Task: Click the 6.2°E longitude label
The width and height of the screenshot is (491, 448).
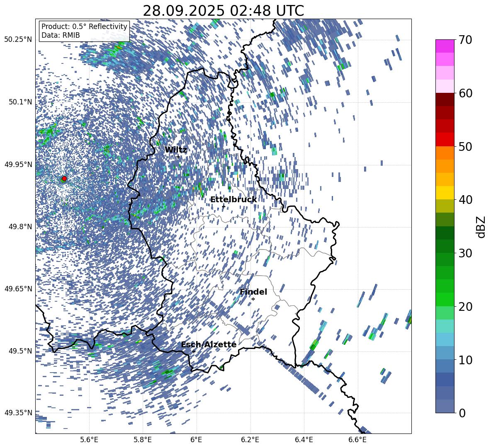Action: [x=250, y=440]
